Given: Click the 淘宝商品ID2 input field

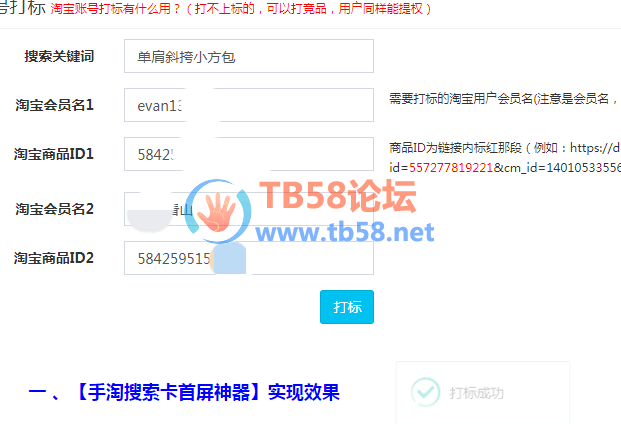Looking at the screenshot, I should 249,258.
